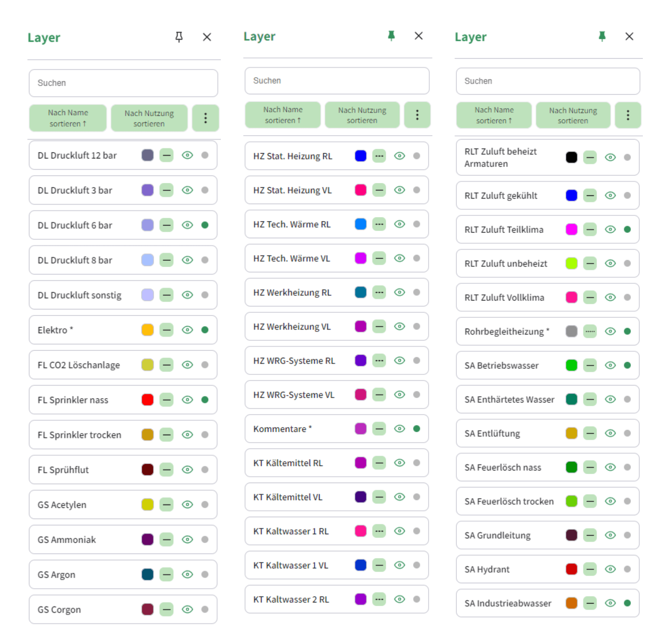Open line style settings for Elektro layer
Viewport: 664px width, 644px height.
tap(166, 330)
